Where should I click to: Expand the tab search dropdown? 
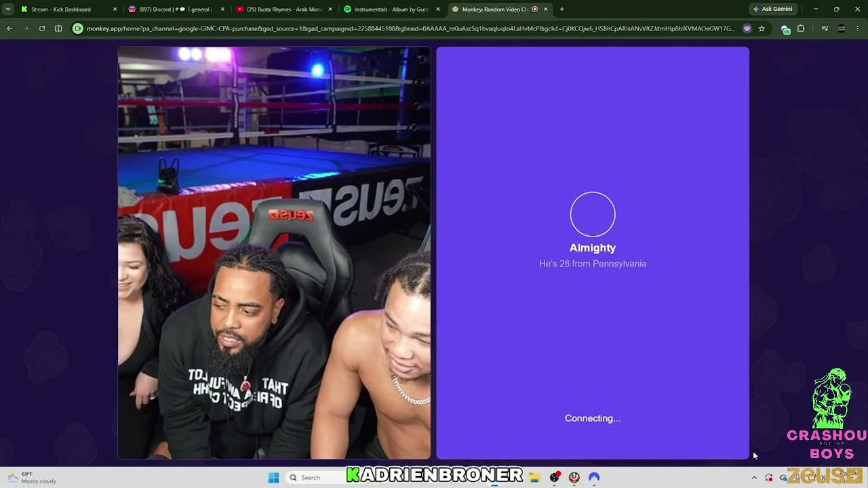click(8, 9)
